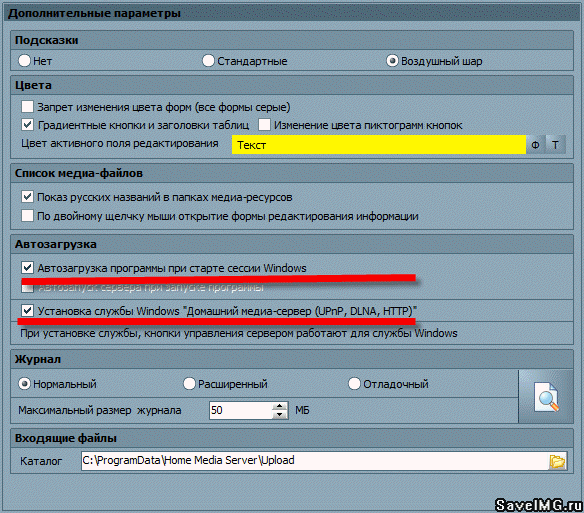Enable double-click opens edit form checkbox
This screenshot has width=584, height=513.
pyautogui.click(x=27, y=215)
